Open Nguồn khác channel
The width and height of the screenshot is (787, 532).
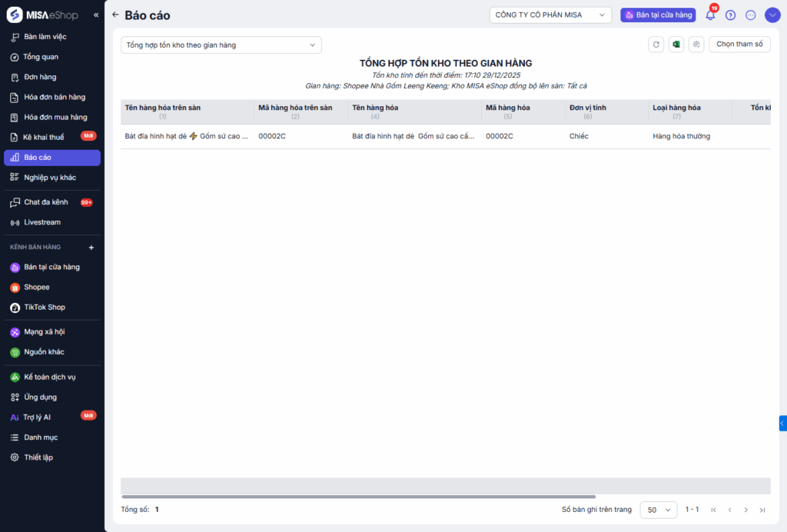(x=52, y=352)
